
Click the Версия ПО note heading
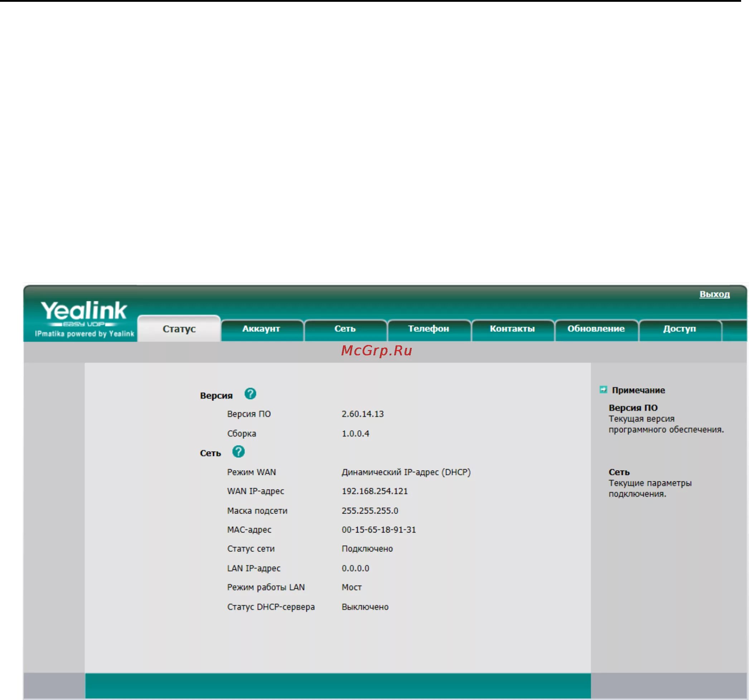[633, 408]
